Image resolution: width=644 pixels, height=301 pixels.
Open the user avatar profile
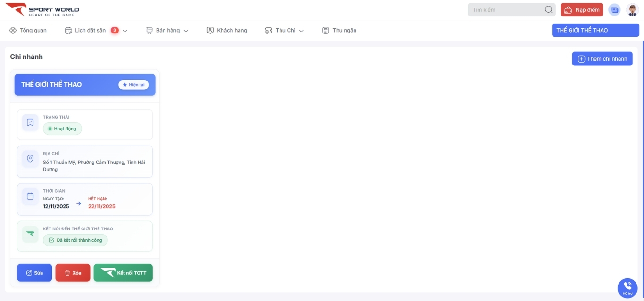coord(632,10)
